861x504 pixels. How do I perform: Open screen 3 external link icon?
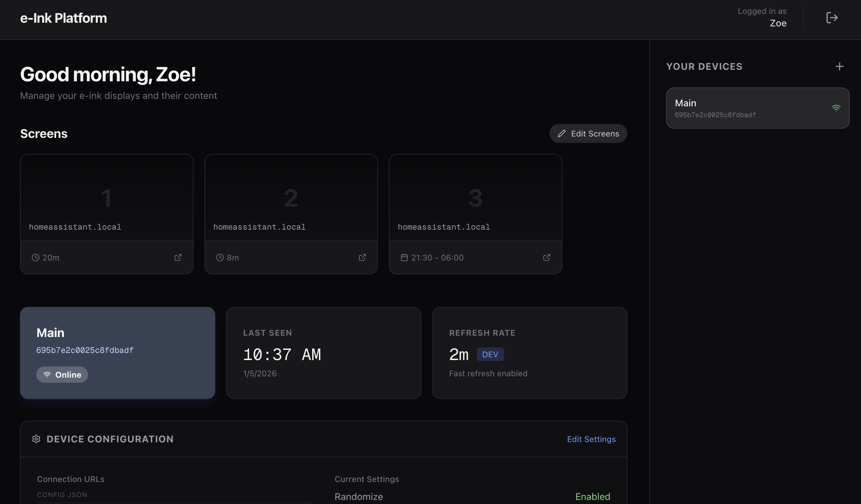click(547, 257)
